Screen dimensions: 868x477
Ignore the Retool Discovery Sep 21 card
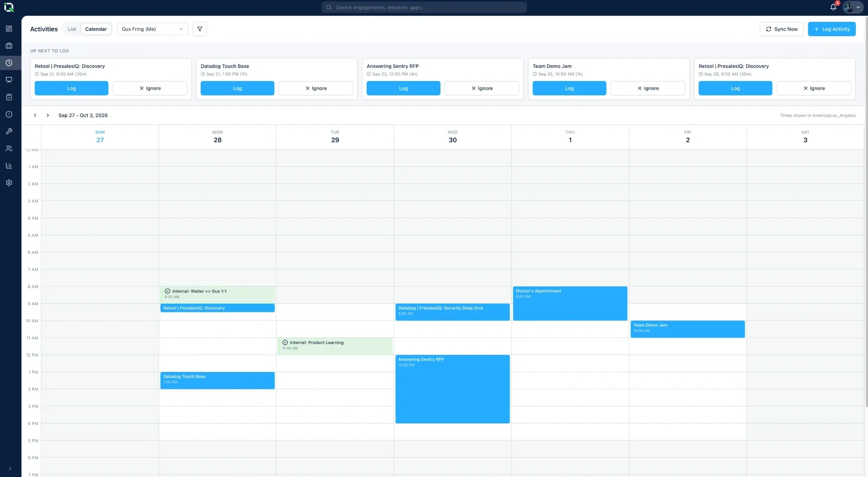pyautogui.click(x=150, y=88)
